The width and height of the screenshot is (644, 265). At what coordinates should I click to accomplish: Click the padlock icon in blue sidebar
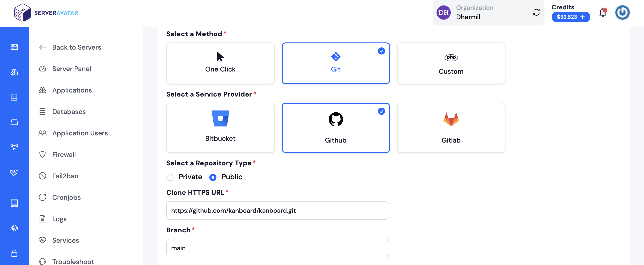[14, 253]
